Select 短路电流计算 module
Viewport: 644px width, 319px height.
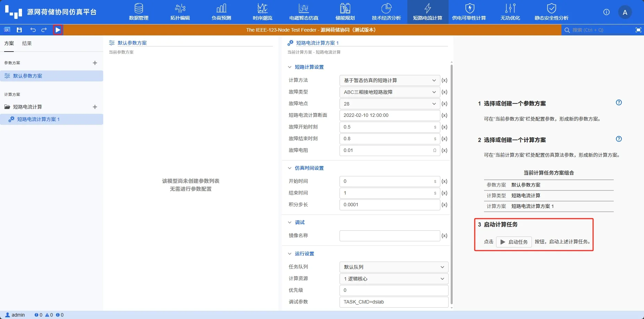[x=428, y=12]
